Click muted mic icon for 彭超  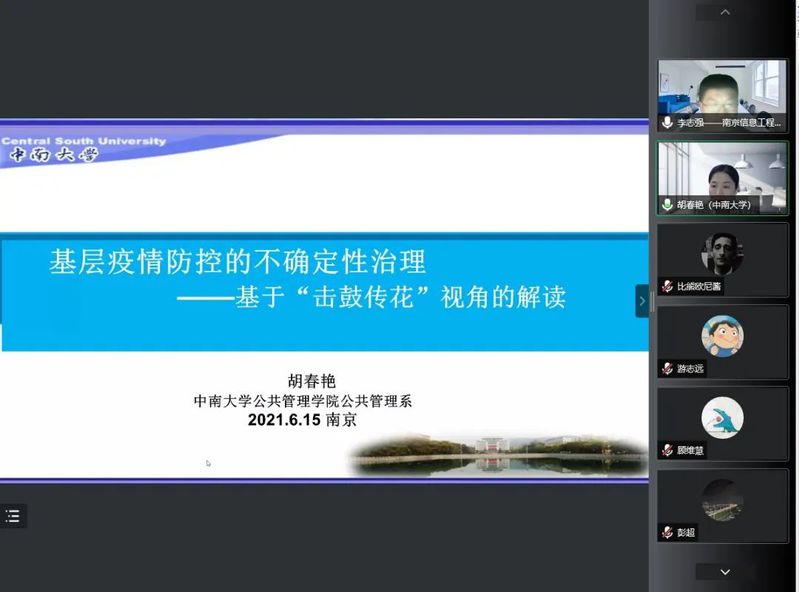[667, 532]
